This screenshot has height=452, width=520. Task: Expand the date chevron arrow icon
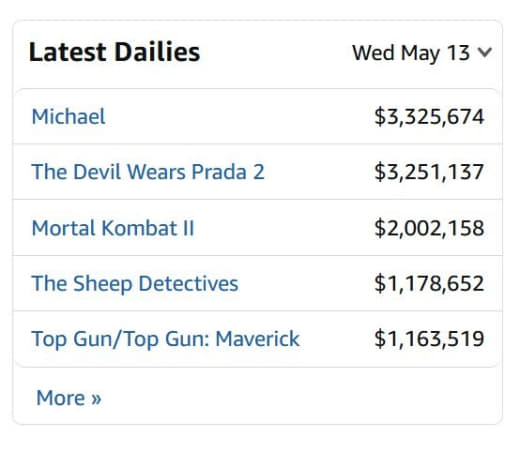[x=484, y=53]
